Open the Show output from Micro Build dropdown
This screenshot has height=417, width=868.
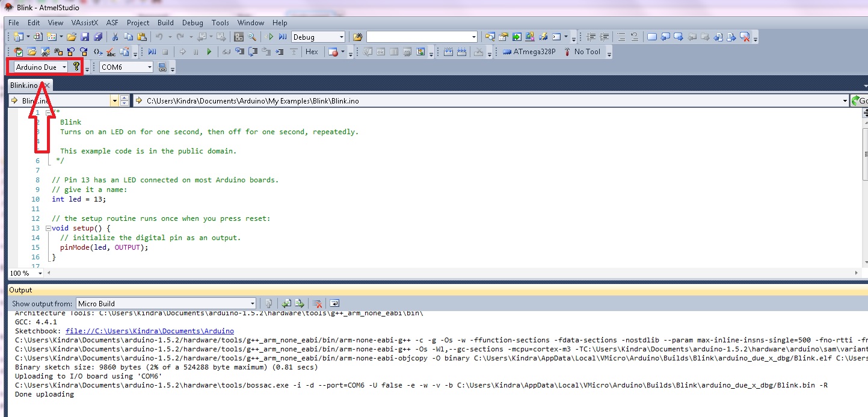tap(253, 303)
